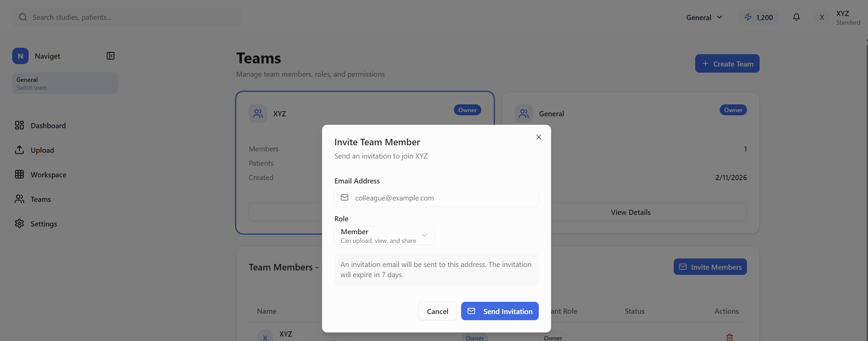Viewport: 868px width, 341px height.
Task: Click the Naviget N logo icon
Action: coord(20,56)
